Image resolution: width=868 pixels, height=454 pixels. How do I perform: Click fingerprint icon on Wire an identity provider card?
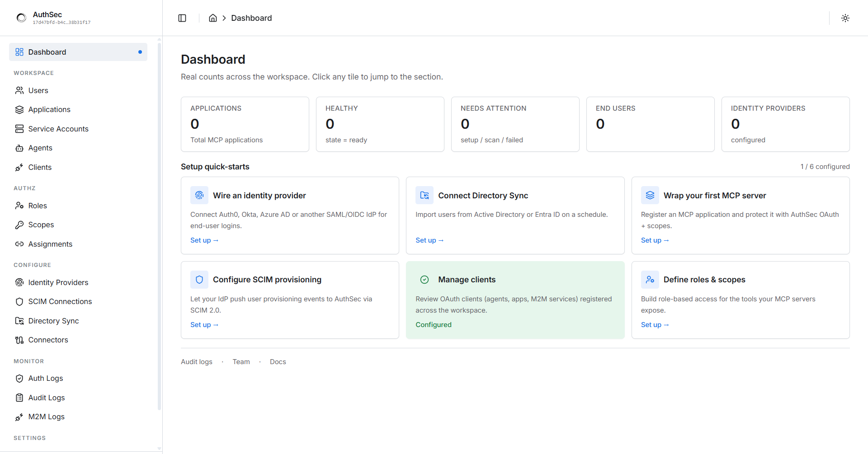(x=199, y=195)
